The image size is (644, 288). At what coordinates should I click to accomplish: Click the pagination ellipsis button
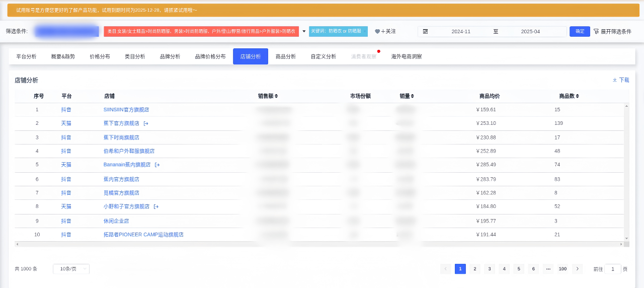point(548,269)
